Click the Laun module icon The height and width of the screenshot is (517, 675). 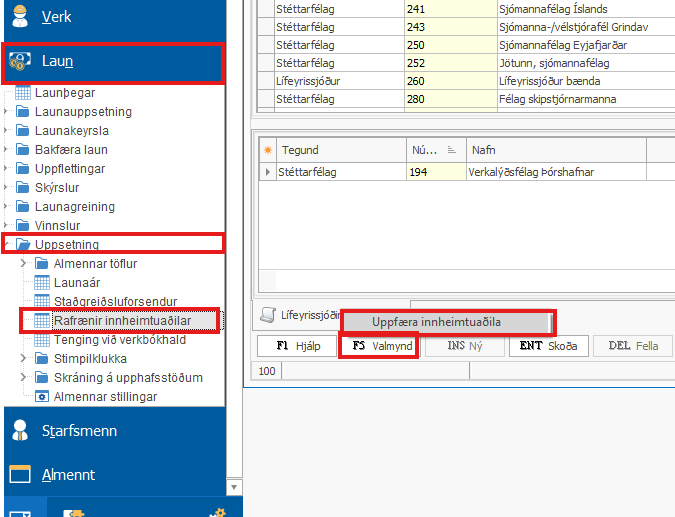20,62
